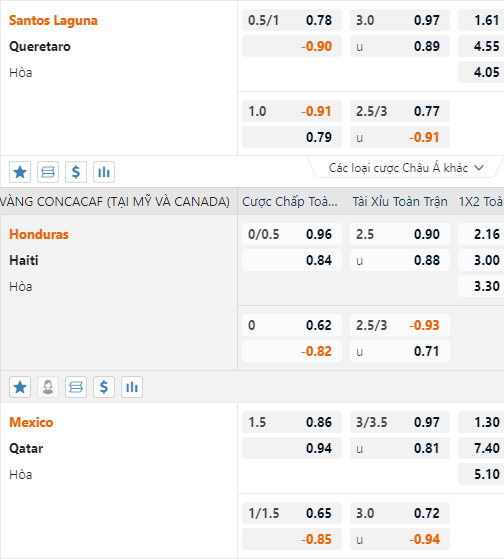The width and height of the screenshot is (504, 559).
Task: Open bar chart statistics for Santos Laguna match
Action: [x=104, y=172]
